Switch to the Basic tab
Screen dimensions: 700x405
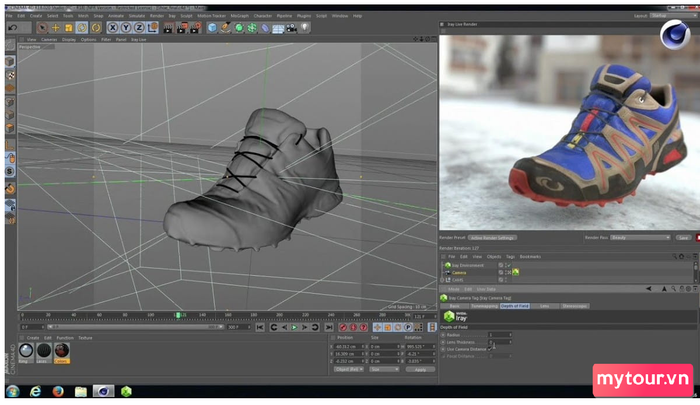454,306
